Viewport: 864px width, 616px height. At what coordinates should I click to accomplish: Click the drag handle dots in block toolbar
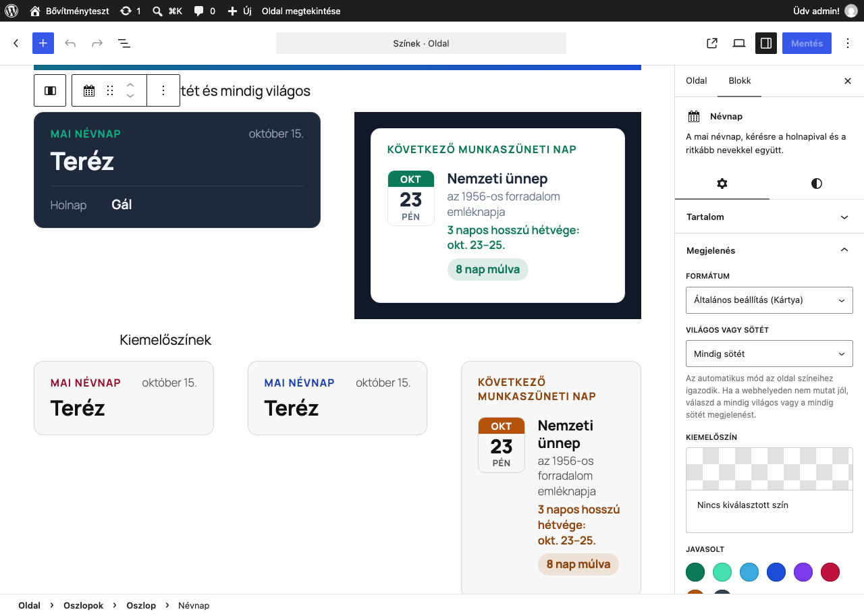(x=110, y=90)
